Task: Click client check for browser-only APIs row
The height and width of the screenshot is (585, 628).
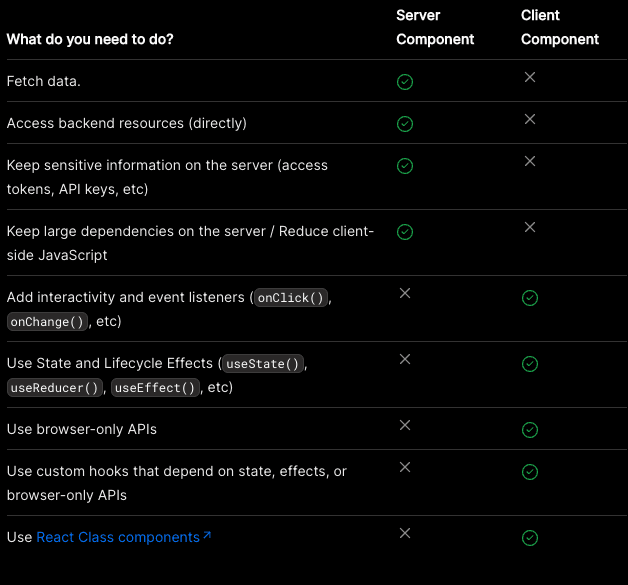Action: (530, 430)
